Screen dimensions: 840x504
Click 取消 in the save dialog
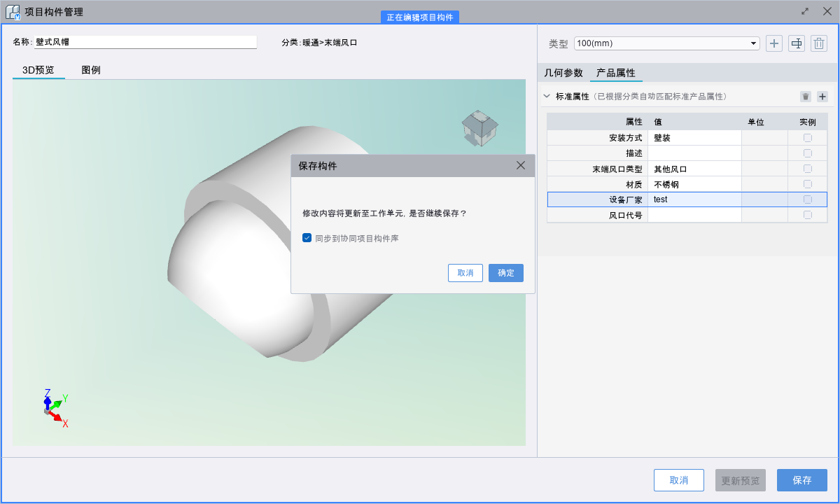click(x=465, y=273)
